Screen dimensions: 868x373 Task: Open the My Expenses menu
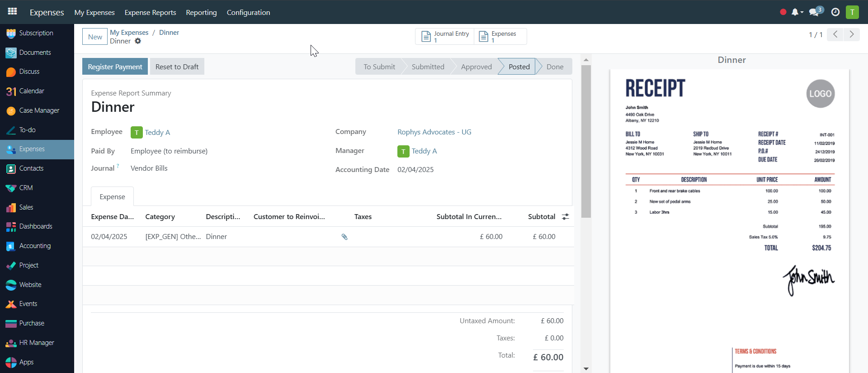94,12
